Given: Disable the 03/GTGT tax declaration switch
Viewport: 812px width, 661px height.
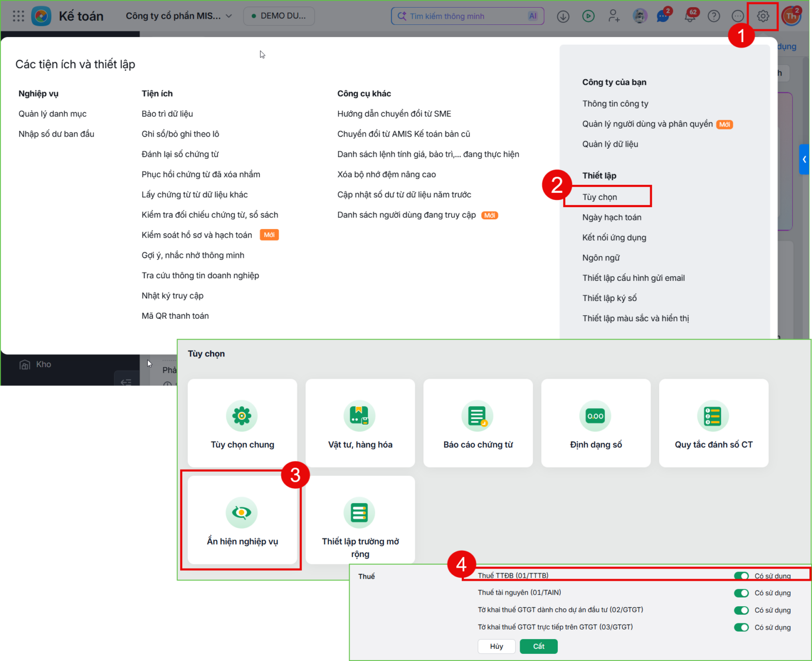Looking at the screenshot, I should 741,627.
